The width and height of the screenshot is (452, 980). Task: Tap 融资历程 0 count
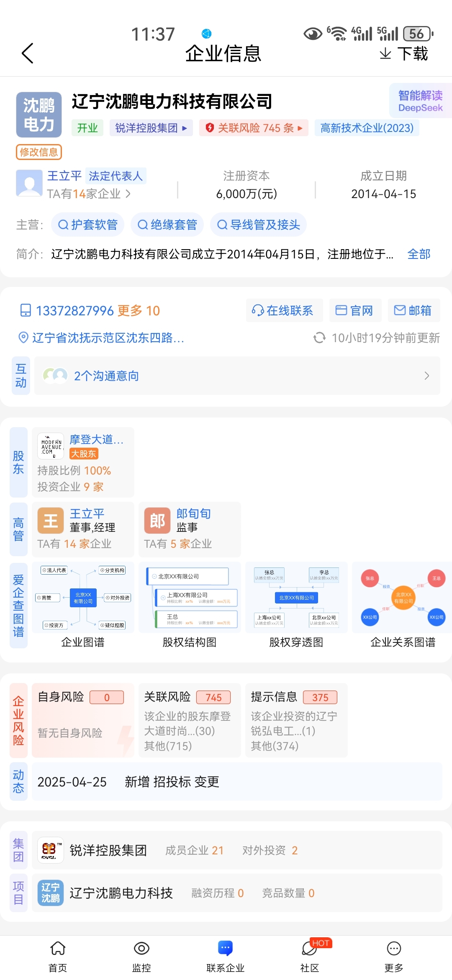(x=218, y=893)
